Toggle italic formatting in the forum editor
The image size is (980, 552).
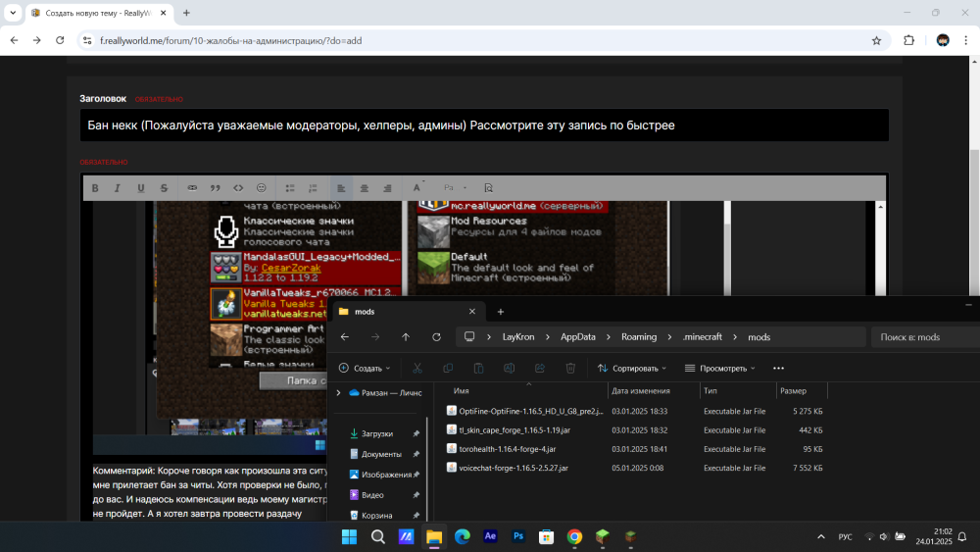(117, 188)
